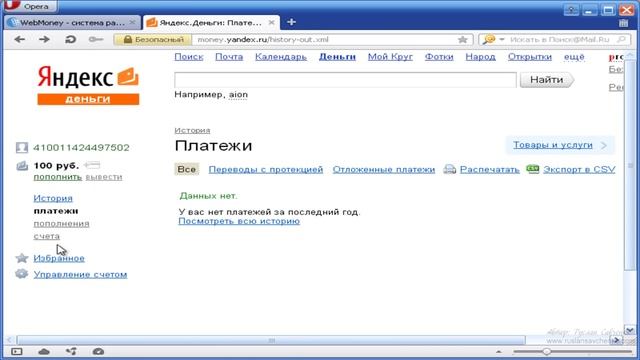Open the Народ link
The height and width of the screenshot is (360, 640).
(480, 57)
